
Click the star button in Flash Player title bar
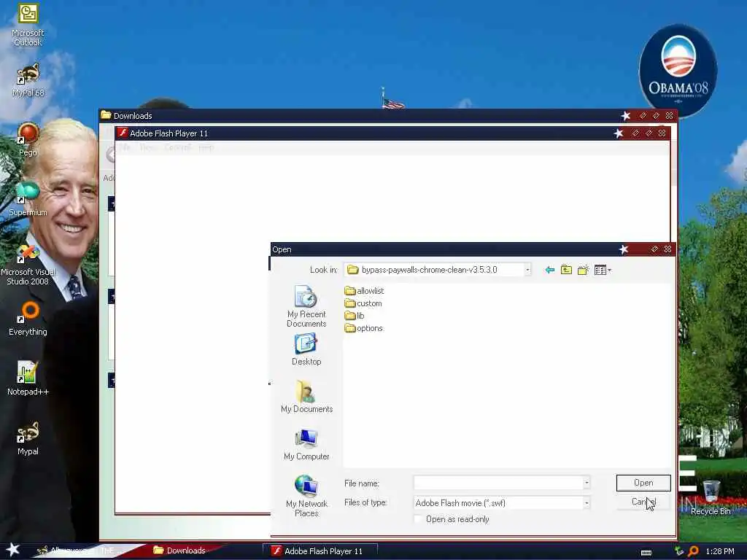619,133
